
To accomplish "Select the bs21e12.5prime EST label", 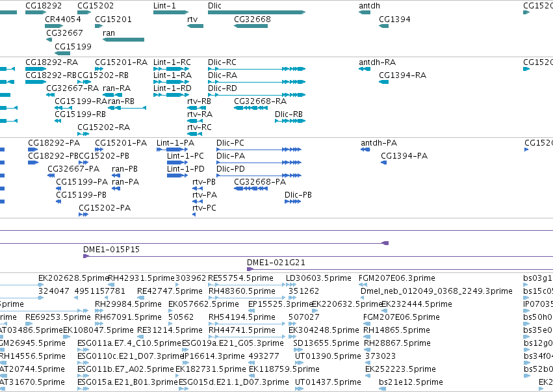I will pyautogui.click(x=411, y=382).
